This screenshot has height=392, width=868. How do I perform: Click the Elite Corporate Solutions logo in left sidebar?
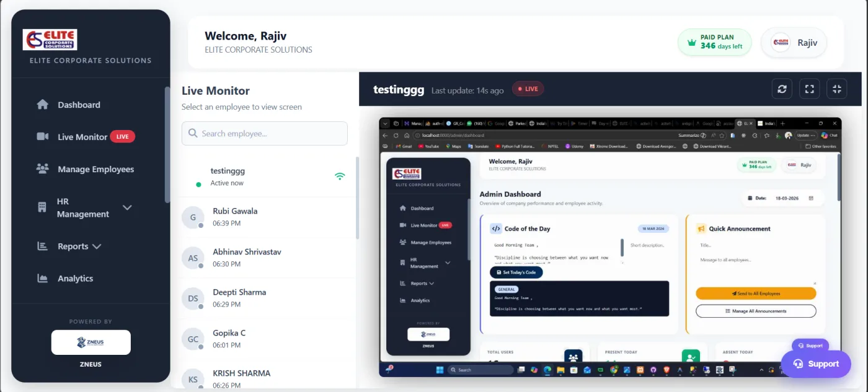click(x=50, y=40)
